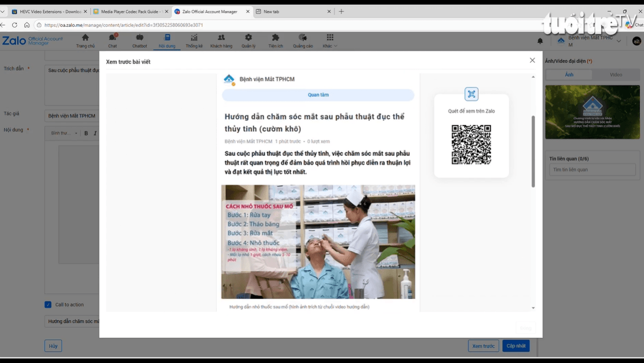Image resolution: width=644 pixels, height=363 pixels.
Task: Open the paragraph style dropdown Bình thường
Action: click(x=62, y=133)
